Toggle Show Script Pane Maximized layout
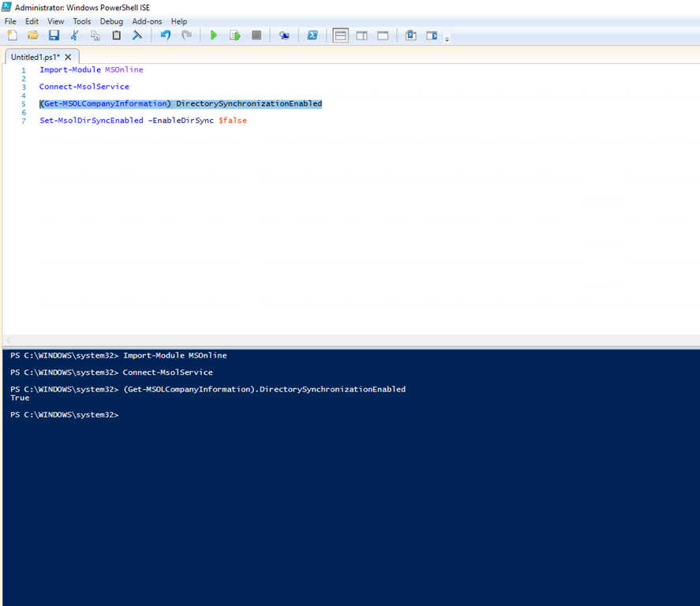The height and width of the screenshot is (606, 700). [x=383, y=36]
